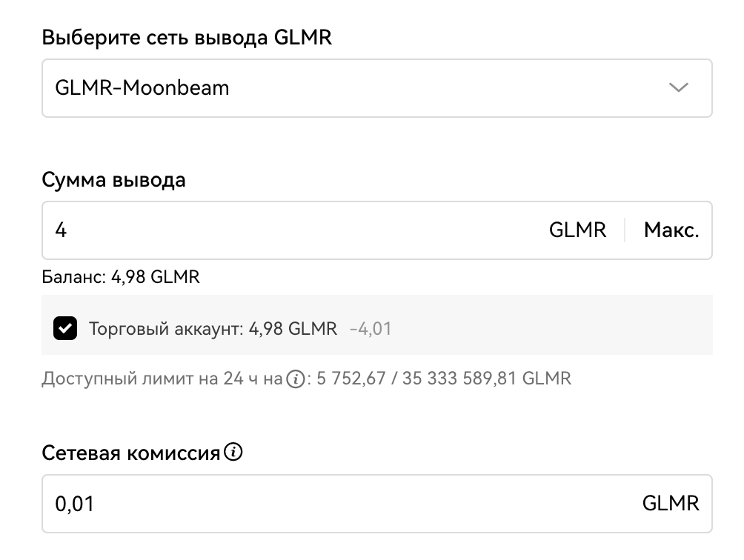Click the Сумма вывода heading
This screenshot has height=560, width=744.
[x=113, y=180]
